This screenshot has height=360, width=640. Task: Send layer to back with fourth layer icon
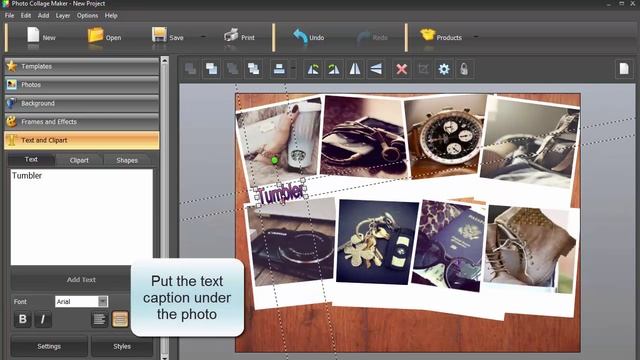[253, 69]
